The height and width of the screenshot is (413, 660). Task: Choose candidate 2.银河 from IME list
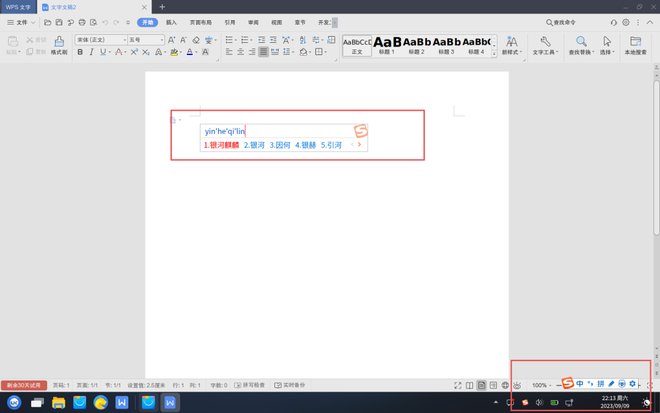(x=254, y=145)
